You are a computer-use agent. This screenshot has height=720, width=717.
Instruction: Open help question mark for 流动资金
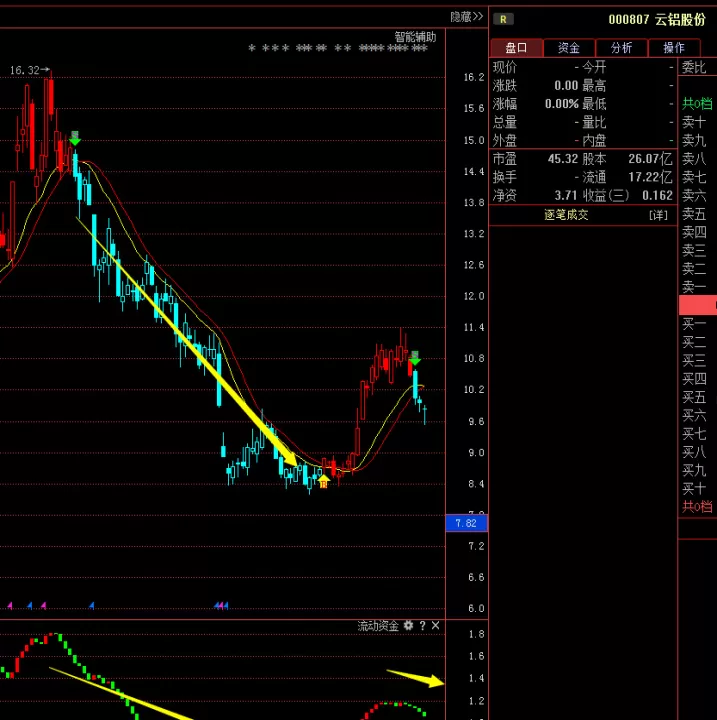[423, 625]
